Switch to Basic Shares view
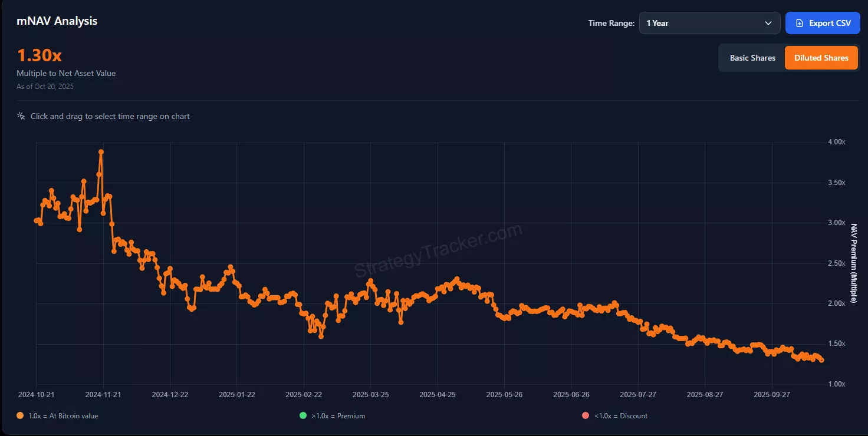Image resolution: width=868 pixels, height=436 pixels. pyautogui.click(x=752, y=58)
